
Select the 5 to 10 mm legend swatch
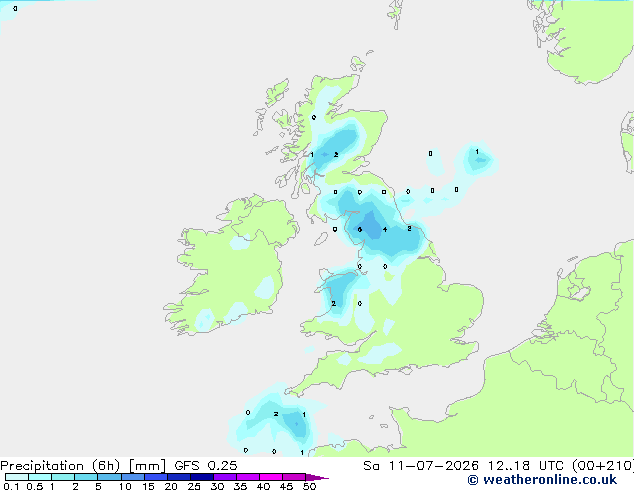109,477
